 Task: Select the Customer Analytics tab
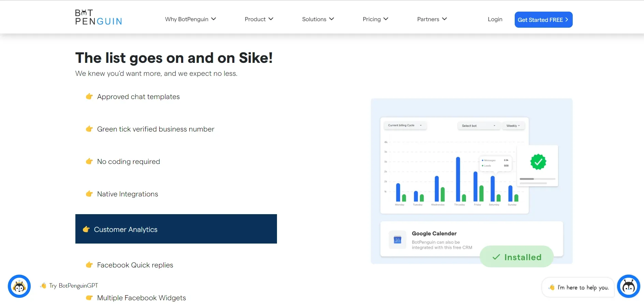click(x=176, y=229)
